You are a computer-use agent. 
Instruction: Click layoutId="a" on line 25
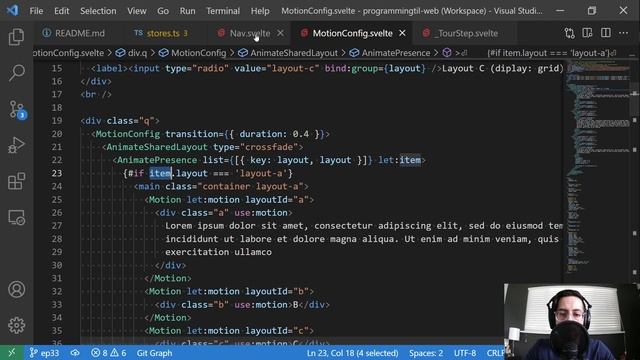point(277,200)
